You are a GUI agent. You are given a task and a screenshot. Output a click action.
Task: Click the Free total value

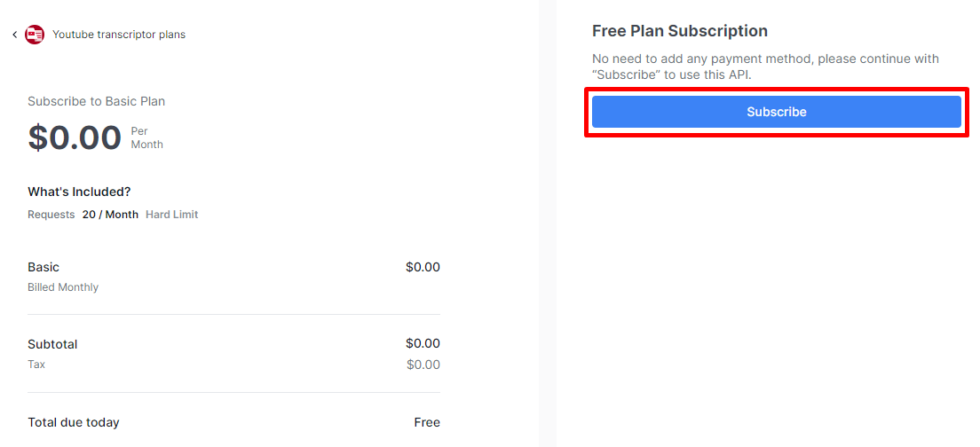pyautogui.click(x=427, y=423)
